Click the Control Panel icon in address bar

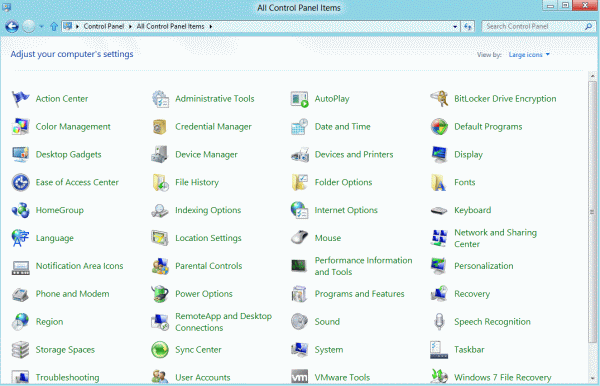(x=67, y=26)
